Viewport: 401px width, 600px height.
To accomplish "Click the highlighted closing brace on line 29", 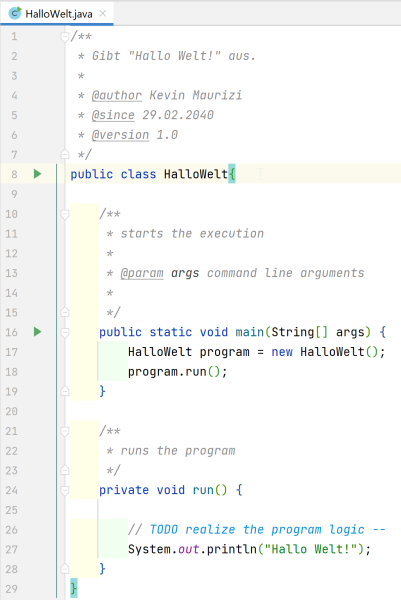I will (x=74, y=588).
